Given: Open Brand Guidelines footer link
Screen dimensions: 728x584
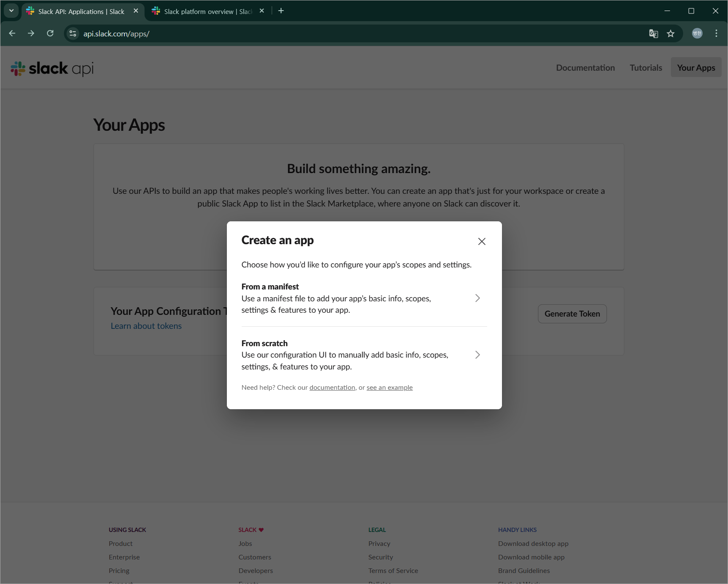Looking at the screenshot, I should [x=524, y=570].
